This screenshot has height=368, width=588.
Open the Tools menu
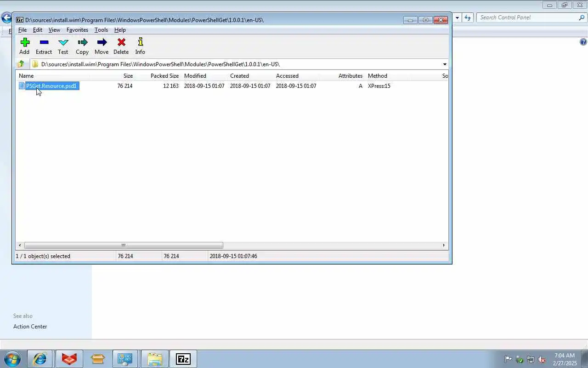pos(101,30)
